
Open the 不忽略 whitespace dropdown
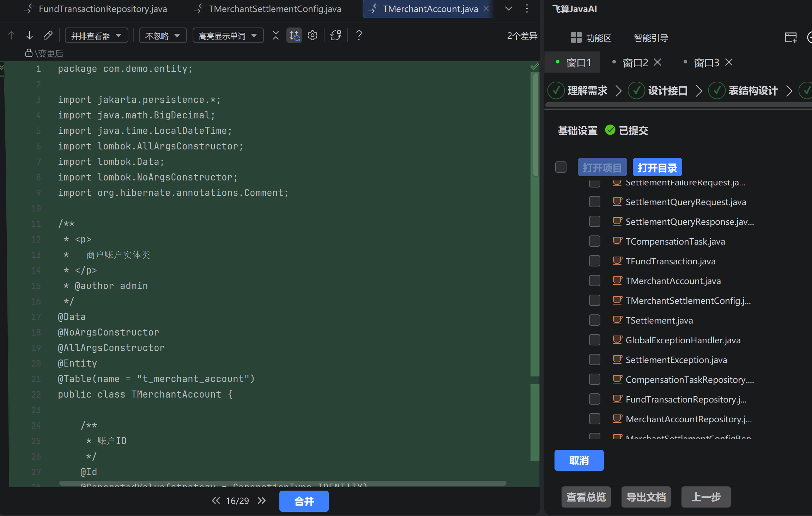coord(163,36)
